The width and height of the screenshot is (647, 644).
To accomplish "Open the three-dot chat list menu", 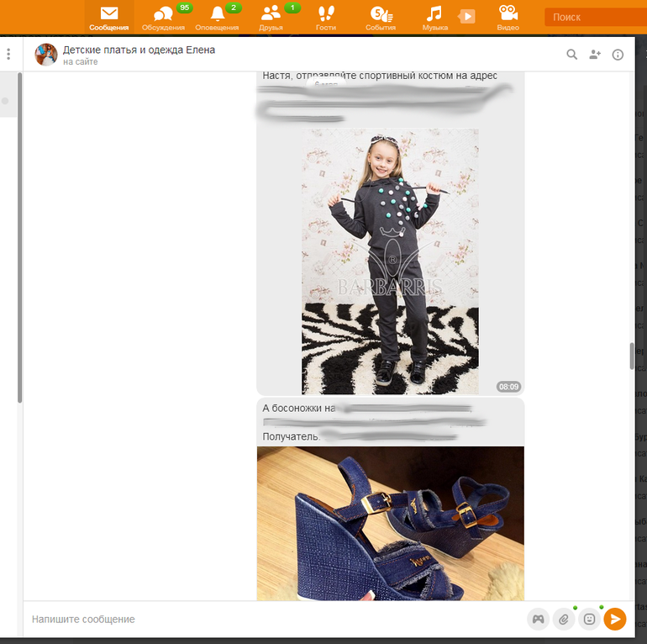I will [x=8, y=55].
